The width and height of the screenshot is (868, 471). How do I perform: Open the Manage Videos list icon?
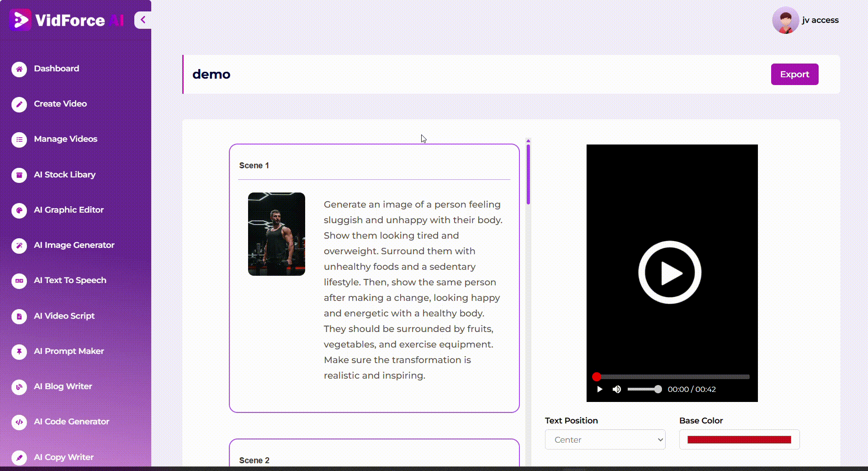point(19,139)
